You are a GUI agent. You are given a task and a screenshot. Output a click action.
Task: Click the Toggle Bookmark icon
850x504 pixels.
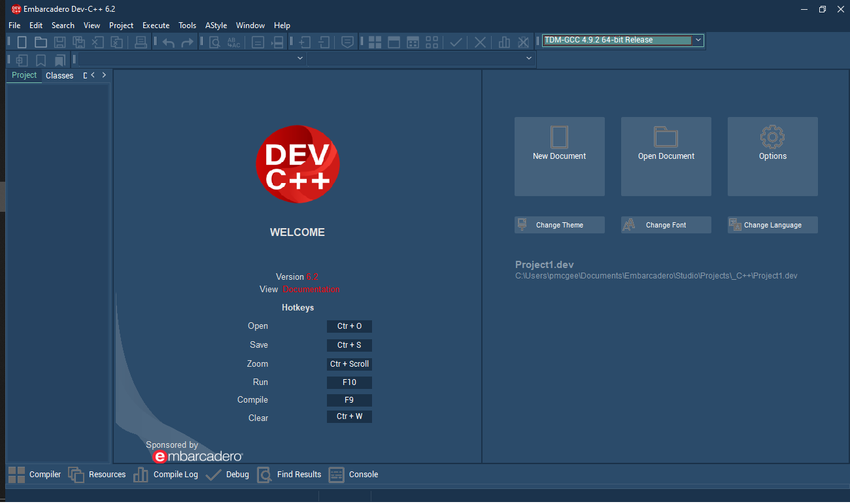(x=41, y=60)
